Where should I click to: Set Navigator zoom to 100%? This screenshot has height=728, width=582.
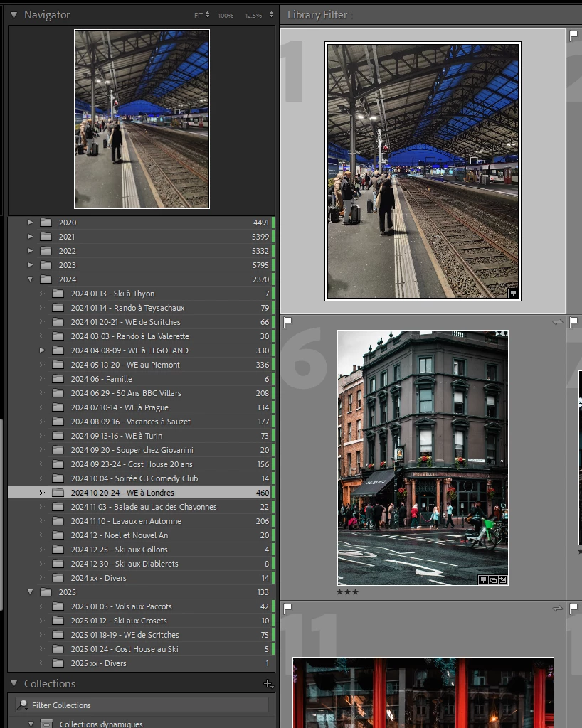click(226, 15)
